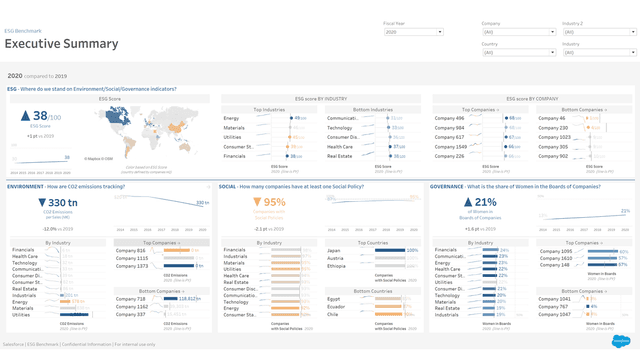Click the Utilities CO2 emissions bar

pos(74,315)
